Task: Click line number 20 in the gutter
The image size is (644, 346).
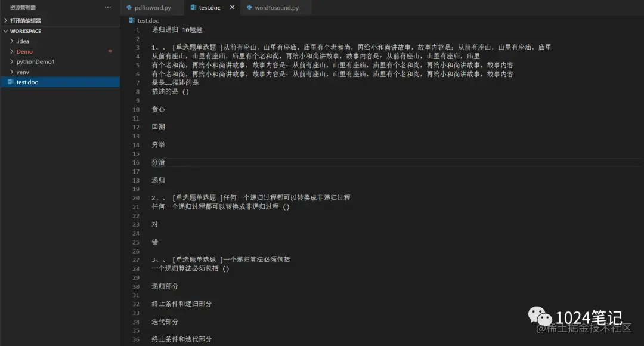Action: (x=136, y=197)
